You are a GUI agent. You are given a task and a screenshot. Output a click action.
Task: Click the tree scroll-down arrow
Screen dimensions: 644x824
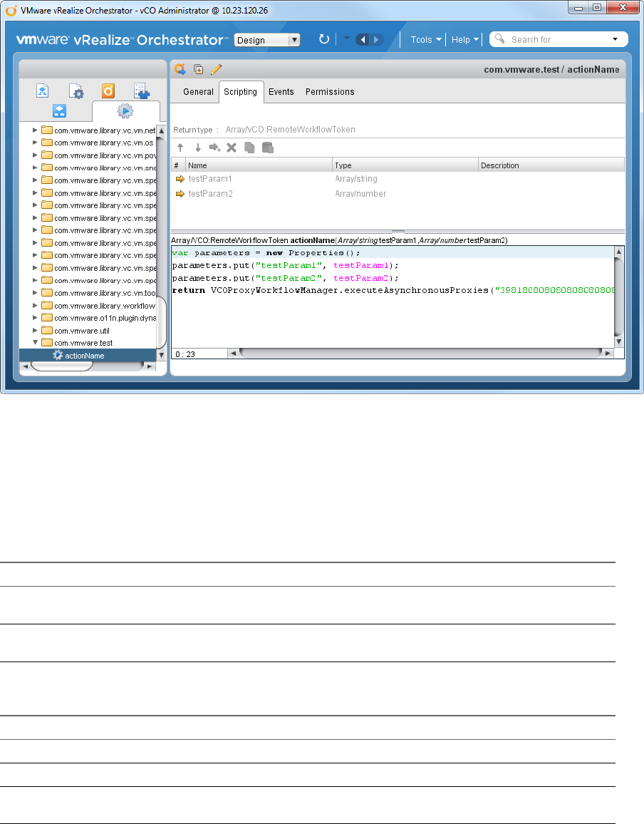(x=161, y=355)
